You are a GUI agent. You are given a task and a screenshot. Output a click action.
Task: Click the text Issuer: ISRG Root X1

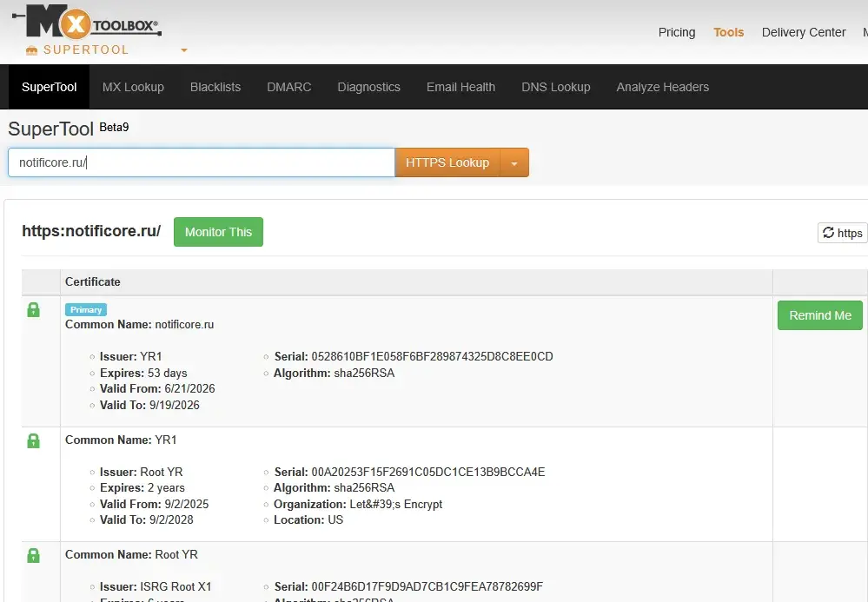156,586
